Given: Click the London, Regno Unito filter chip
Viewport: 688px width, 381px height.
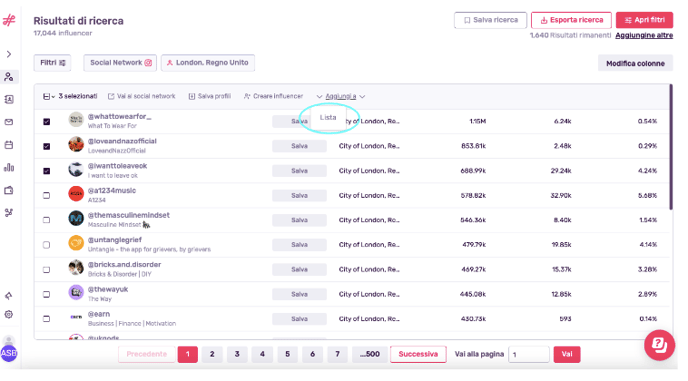Looking at the screenshot, I should point(208,63).
